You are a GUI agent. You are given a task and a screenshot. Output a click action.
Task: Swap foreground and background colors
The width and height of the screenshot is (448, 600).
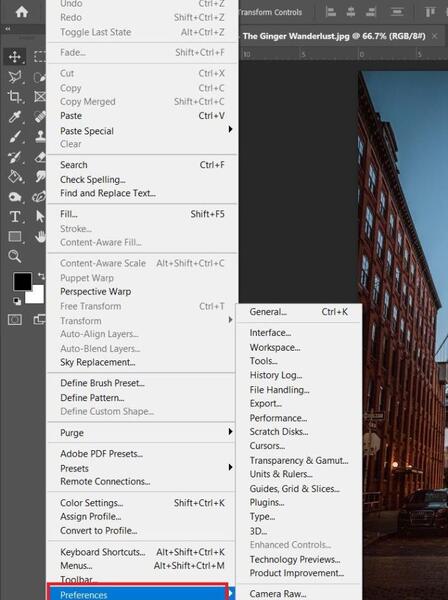pyautogui.click(x=41, y=276)
